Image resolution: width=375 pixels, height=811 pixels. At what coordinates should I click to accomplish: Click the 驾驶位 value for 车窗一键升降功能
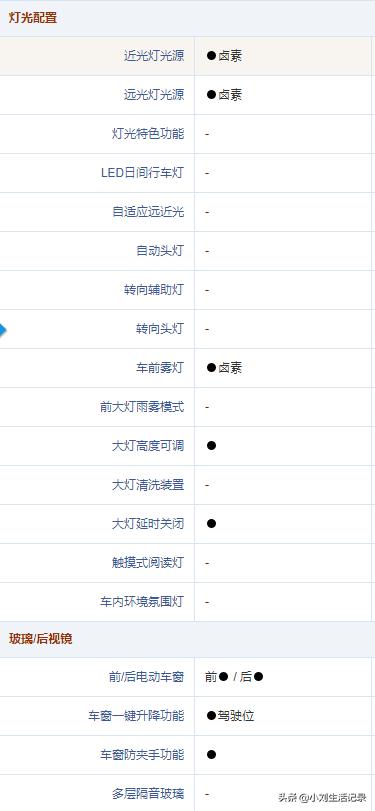(236, 716)
